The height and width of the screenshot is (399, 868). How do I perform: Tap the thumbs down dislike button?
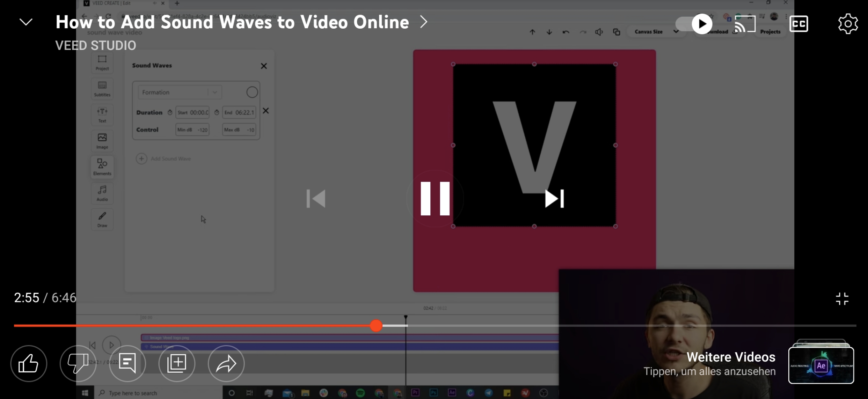[78, 363]
